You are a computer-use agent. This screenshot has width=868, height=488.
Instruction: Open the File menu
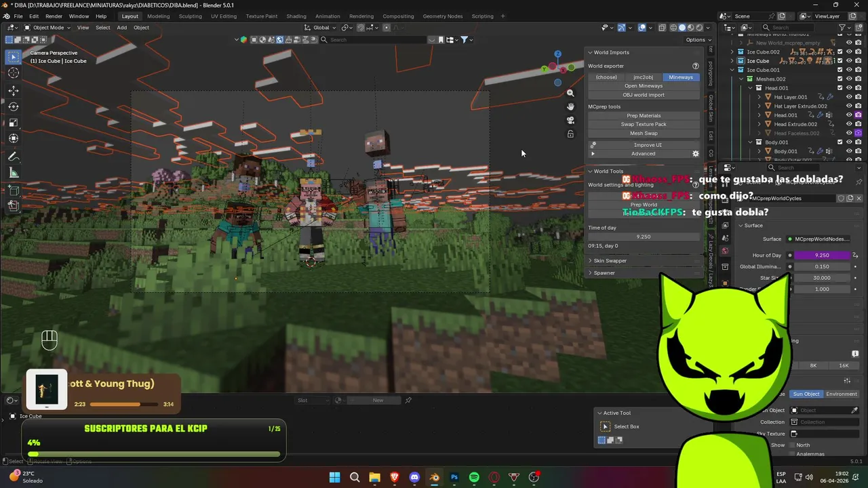(x=18, y=16)
